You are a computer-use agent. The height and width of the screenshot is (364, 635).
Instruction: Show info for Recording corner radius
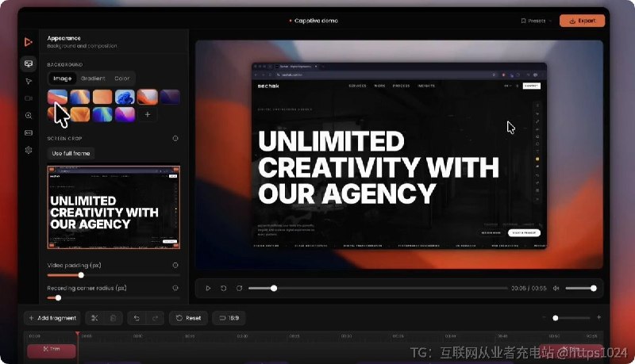175,288
